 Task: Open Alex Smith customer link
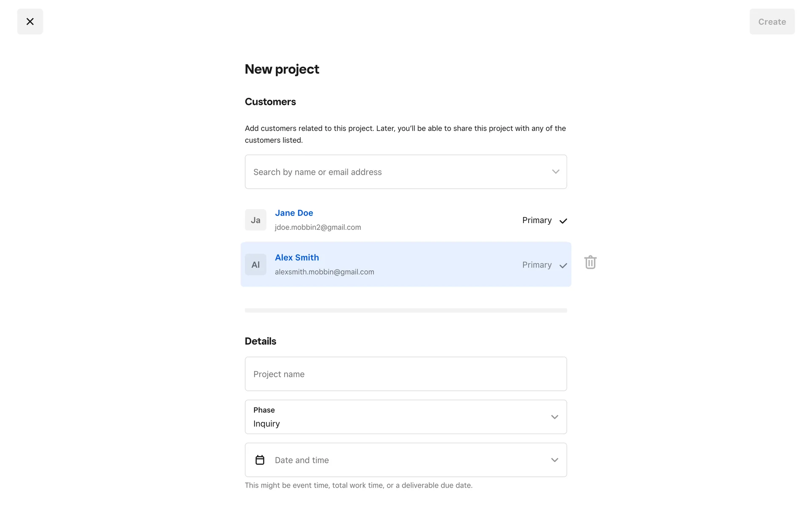(x=297, y=257)
